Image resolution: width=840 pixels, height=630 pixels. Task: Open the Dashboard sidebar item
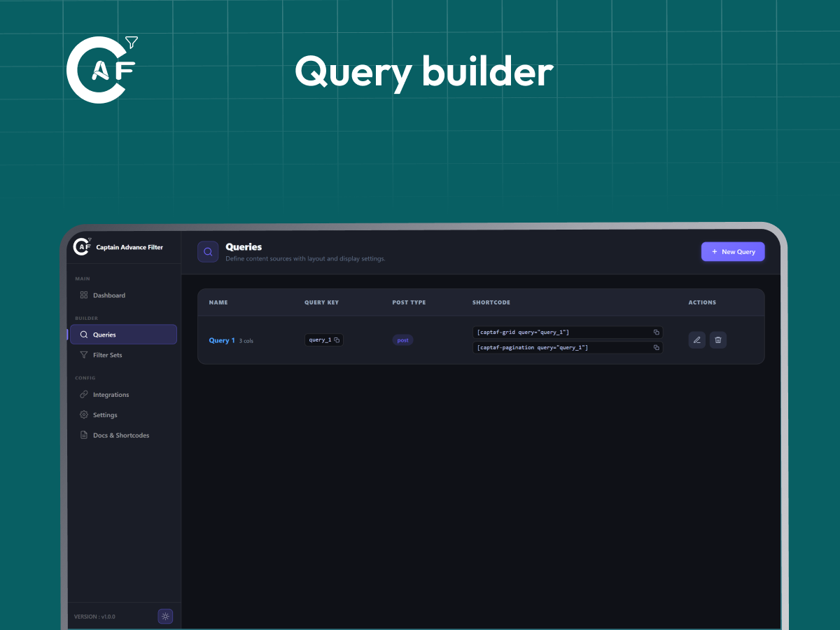(x=122, y=295)
